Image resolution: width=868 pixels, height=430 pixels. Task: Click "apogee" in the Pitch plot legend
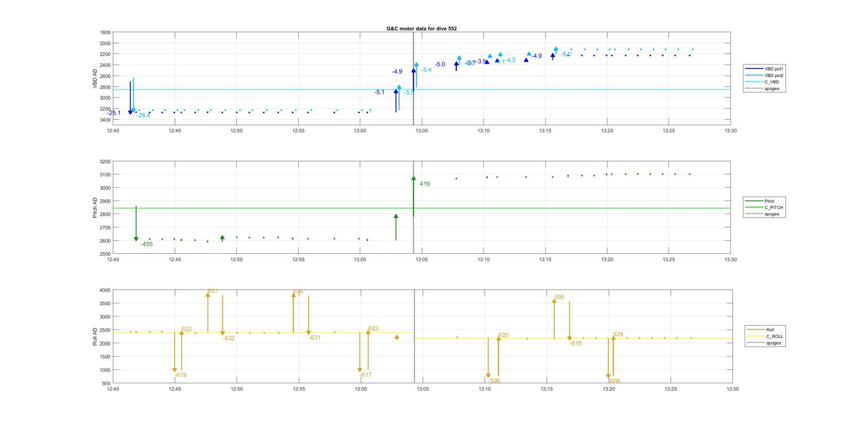(763, 214)
